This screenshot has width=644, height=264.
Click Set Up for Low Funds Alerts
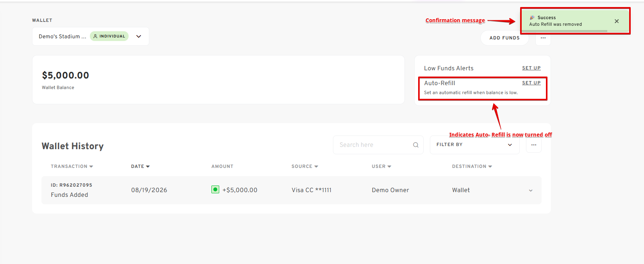[x=531, y=68]
